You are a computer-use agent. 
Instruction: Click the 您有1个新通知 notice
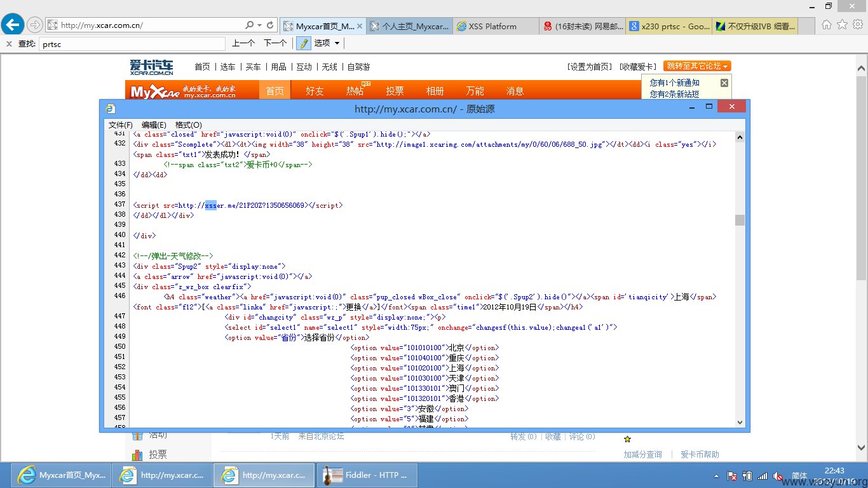(x=674, y=83)
